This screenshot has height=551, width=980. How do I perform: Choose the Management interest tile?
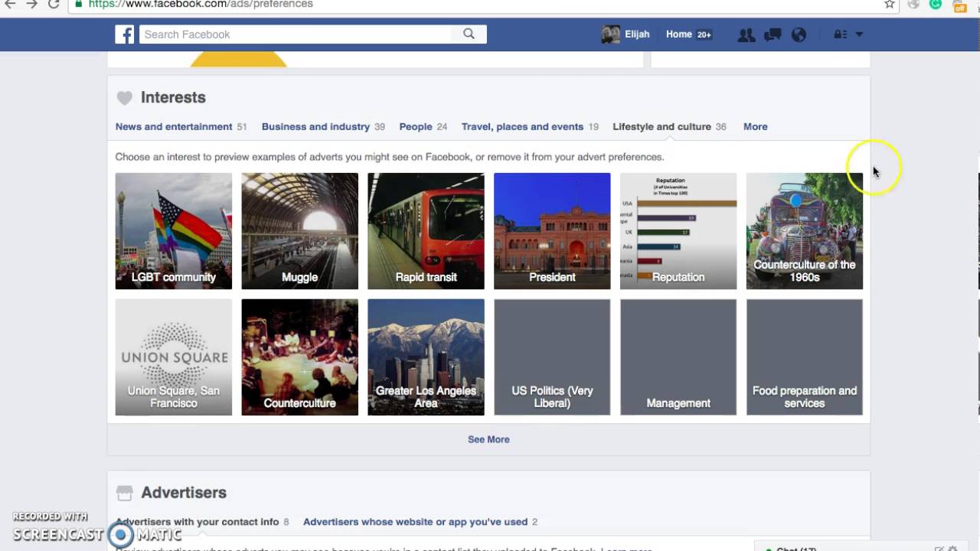[678, 357]
